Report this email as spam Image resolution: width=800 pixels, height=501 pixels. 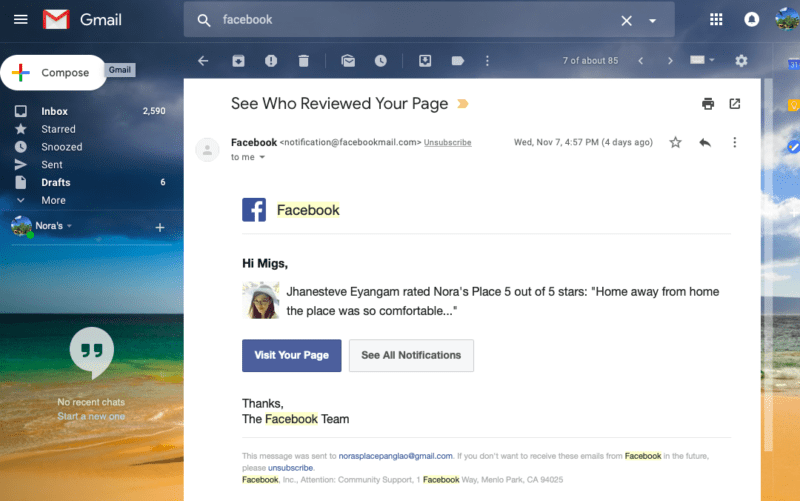(x=271, y=61)
